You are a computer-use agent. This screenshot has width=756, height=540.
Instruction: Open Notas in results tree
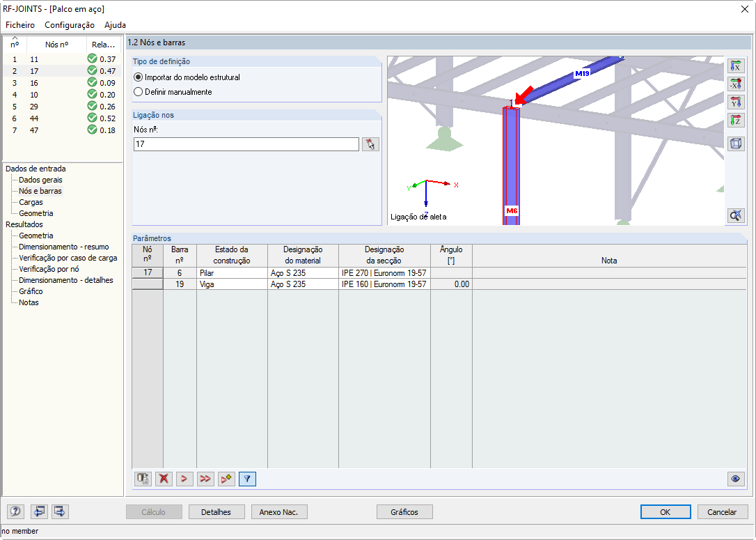tap(29, 302)
